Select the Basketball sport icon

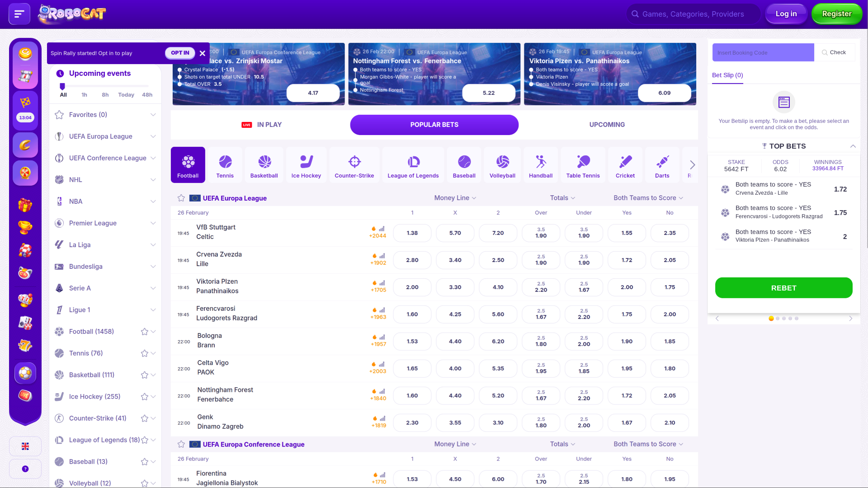[x=264, y=165]
